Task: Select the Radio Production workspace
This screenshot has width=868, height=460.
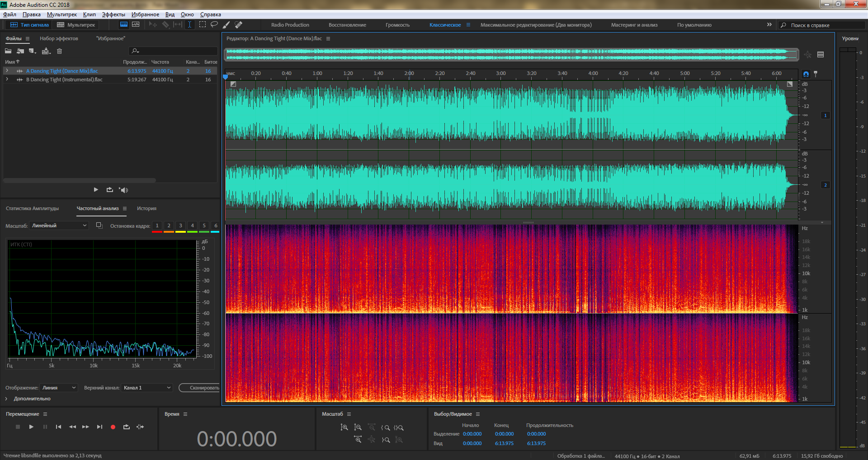Action: pyautogui.click(x=290, y=25)
